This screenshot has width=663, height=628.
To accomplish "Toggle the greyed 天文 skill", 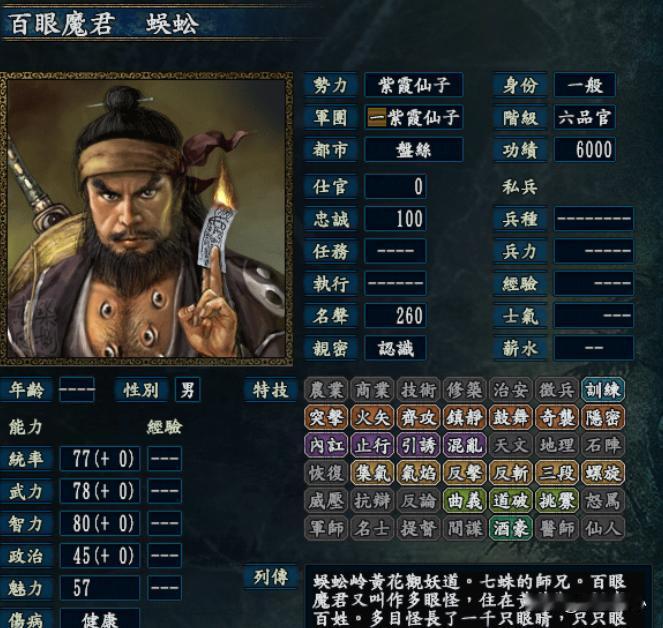I will pos(510,445).
